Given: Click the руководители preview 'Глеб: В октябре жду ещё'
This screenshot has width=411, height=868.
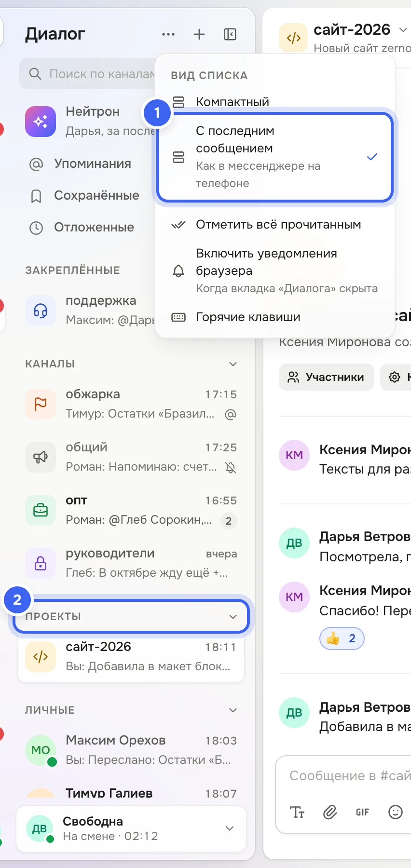Looking at the screenshot, I should [147, 573].
